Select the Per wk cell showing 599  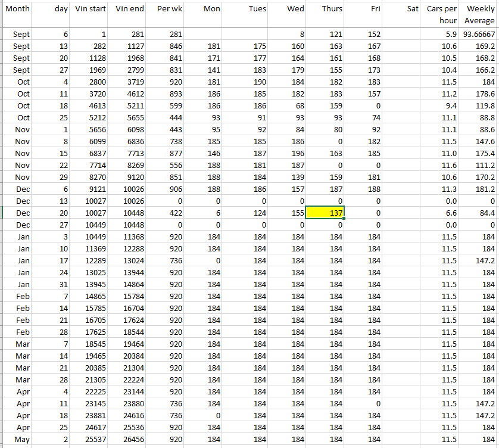[168, 105]
